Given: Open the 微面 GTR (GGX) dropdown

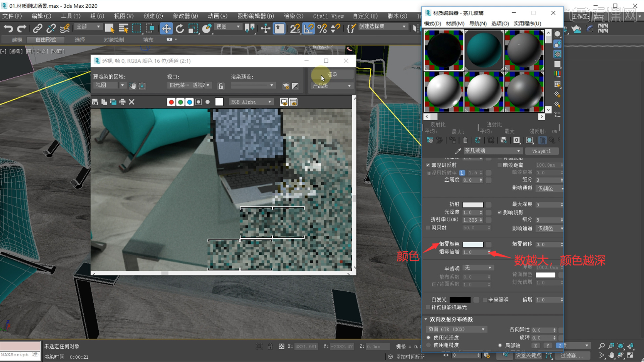Looking at the screenshot, I should [x=456, y=329].
